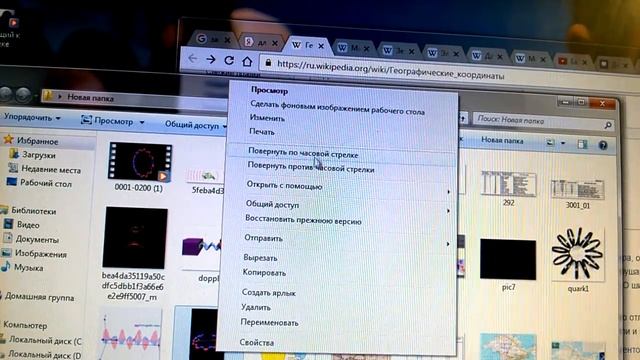The height and width of the screenshot is (360, 640).
Task: Select Просмотр in context menu
Action: click(x=269, y=91)
